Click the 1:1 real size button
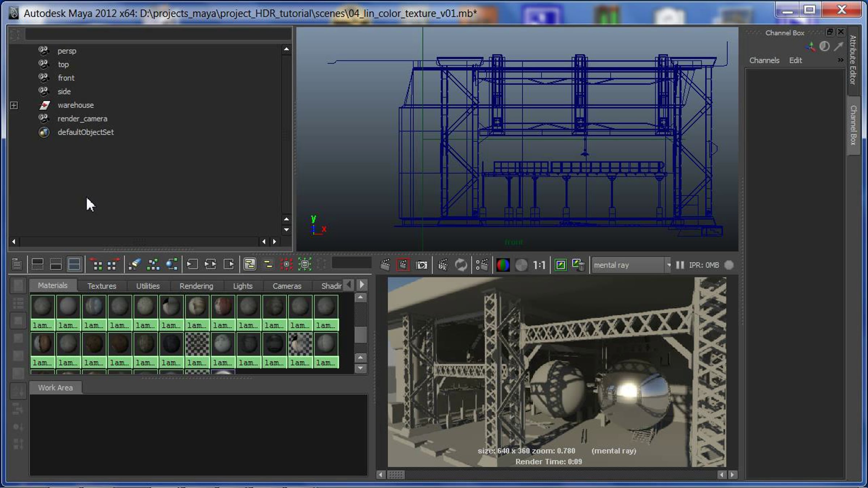This screenshot has width=868, height=488. (539, 265)
